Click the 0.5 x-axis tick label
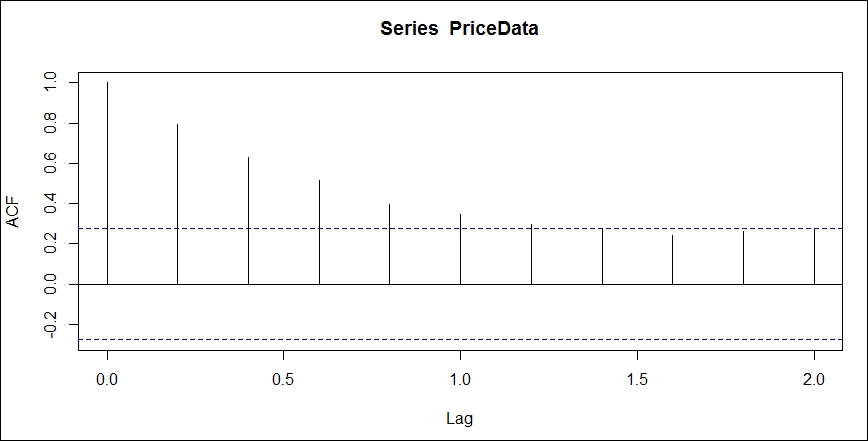 (283, 379)
